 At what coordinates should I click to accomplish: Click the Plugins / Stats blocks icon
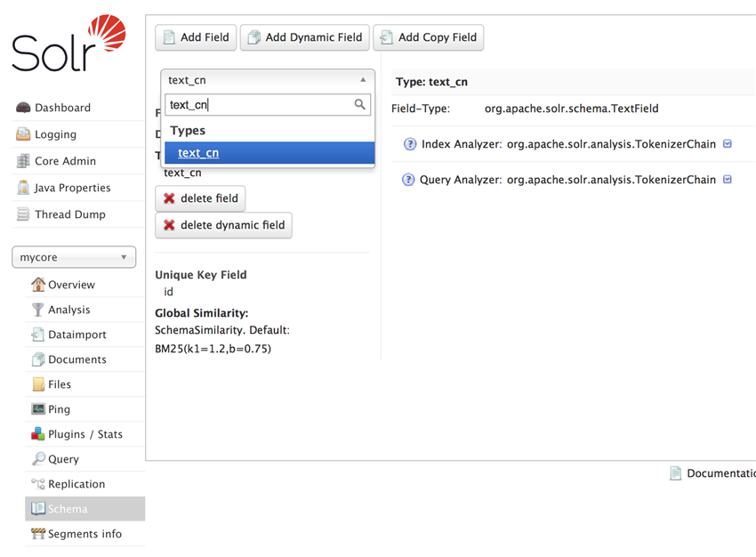[x=38, y=434]
